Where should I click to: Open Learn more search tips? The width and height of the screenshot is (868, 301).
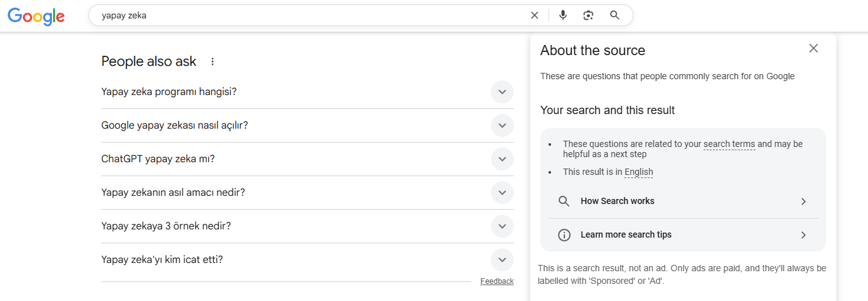point(683,235)
